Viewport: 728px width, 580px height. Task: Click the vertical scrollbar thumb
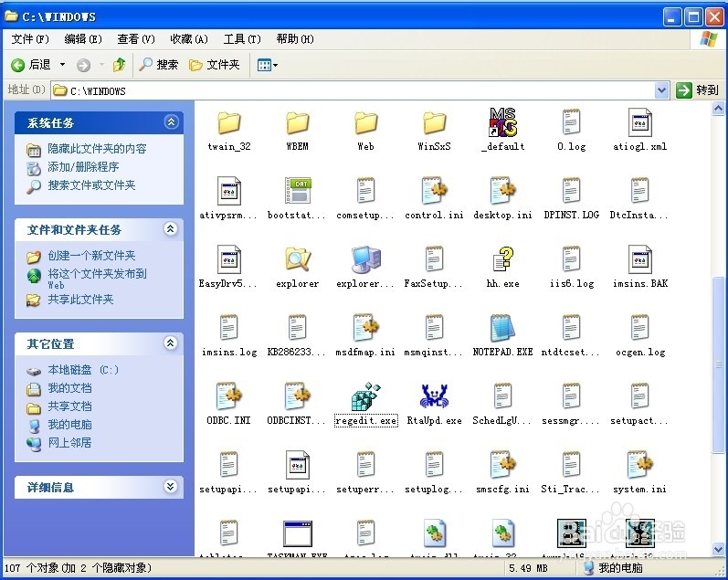(x=718, y=364)
